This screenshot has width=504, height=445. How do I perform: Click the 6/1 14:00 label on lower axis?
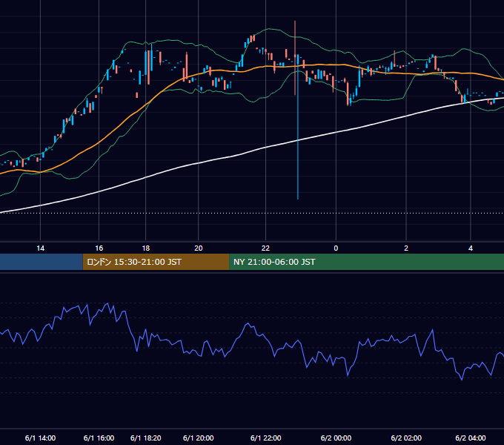pos(40,438)
